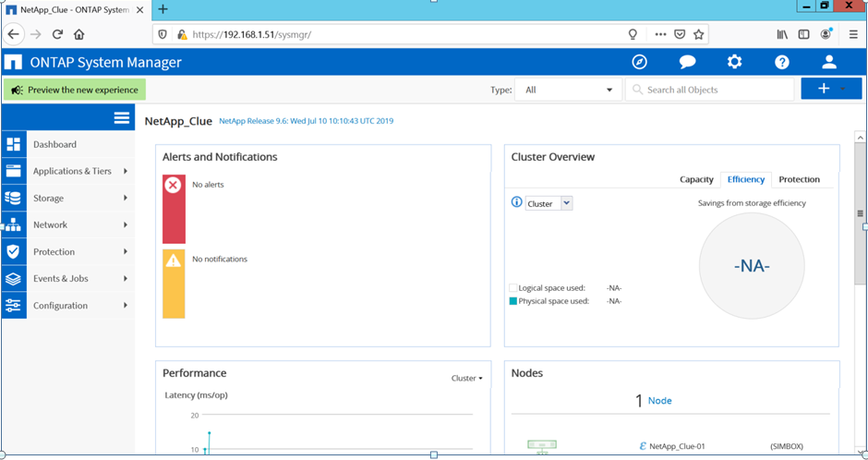868x460 pixels.
Task: Expand the Storage submenu arrow
Action: 126,199
